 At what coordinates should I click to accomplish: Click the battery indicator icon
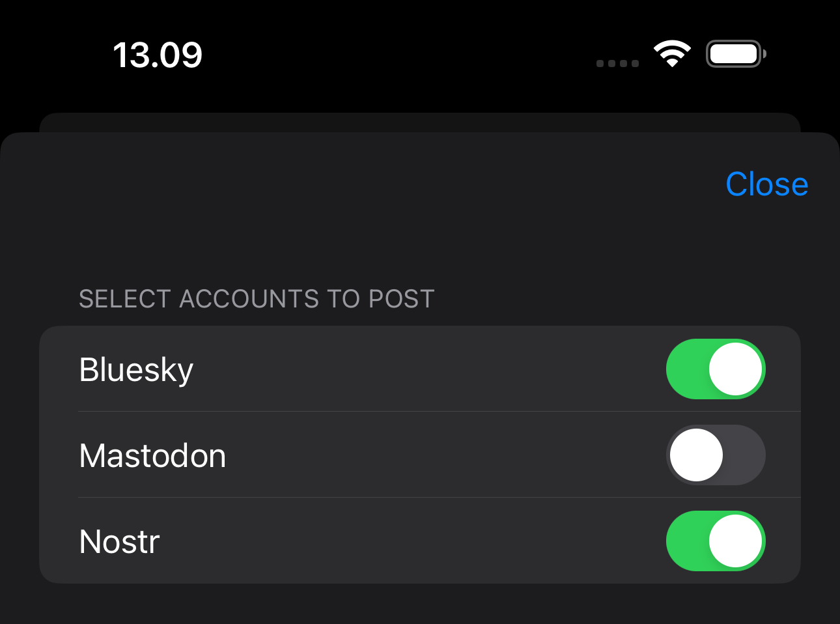[735, 54]
